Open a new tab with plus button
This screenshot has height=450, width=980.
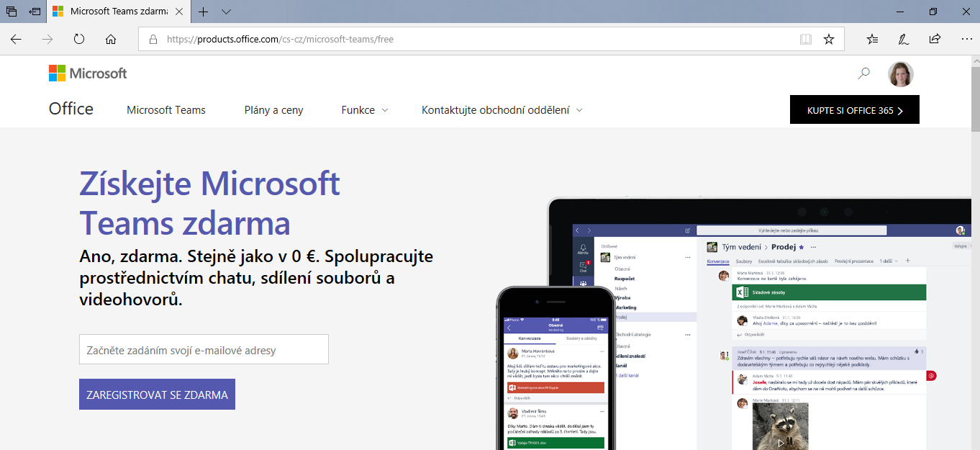tap(204, 12)
